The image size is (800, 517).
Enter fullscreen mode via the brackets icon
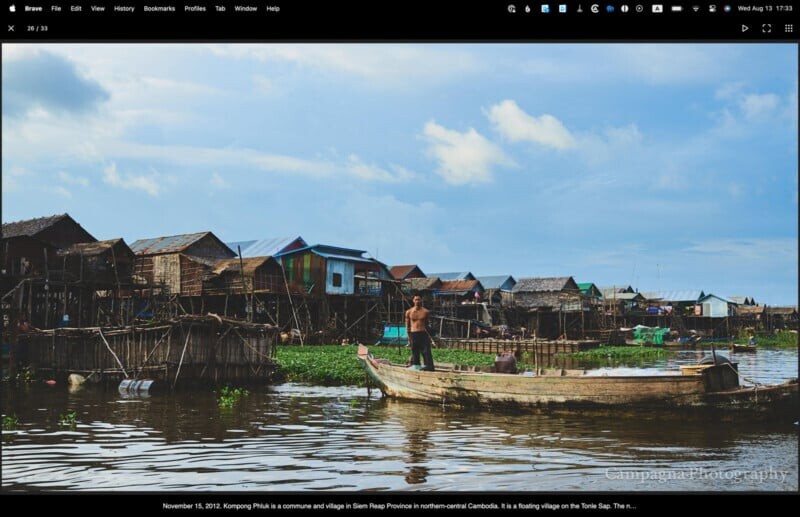(x=767, y=28)
